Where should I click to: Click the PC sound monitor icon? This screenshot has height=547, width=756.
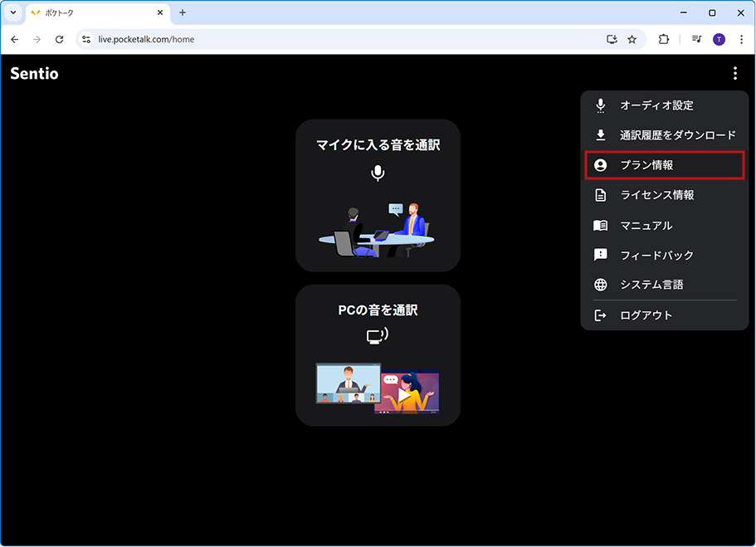click(378, 335)
